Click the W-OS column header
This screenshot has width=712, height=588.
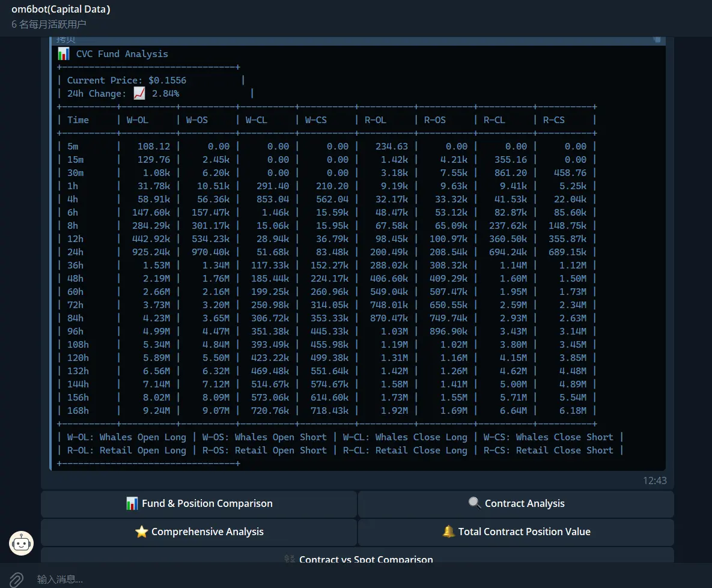(196, 120)
